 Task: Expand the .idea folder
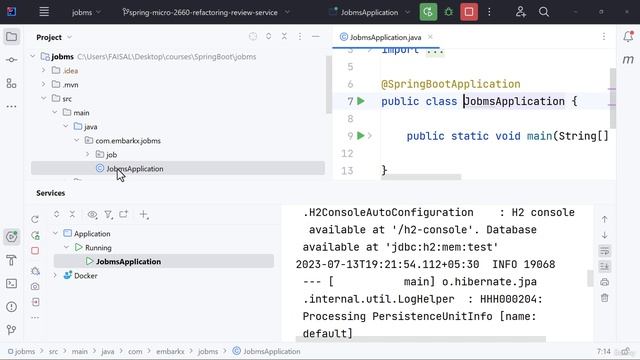[44, 70]
